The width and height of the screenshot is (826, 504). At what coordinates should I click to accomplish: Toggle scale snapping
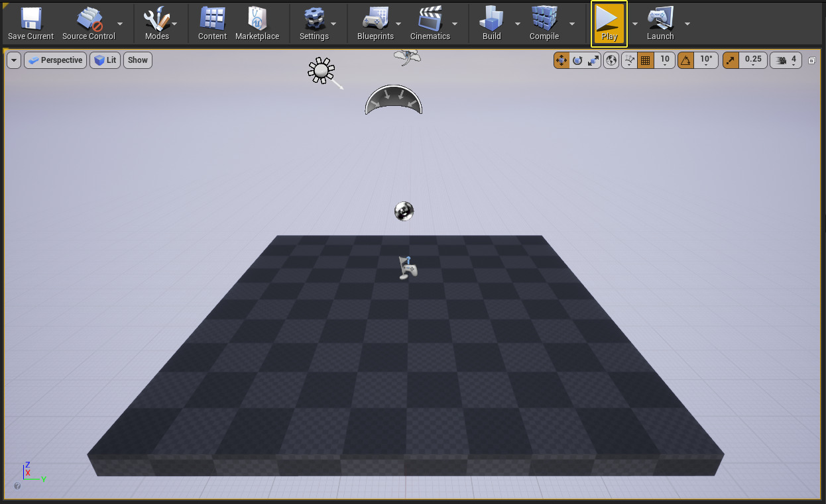731,60
